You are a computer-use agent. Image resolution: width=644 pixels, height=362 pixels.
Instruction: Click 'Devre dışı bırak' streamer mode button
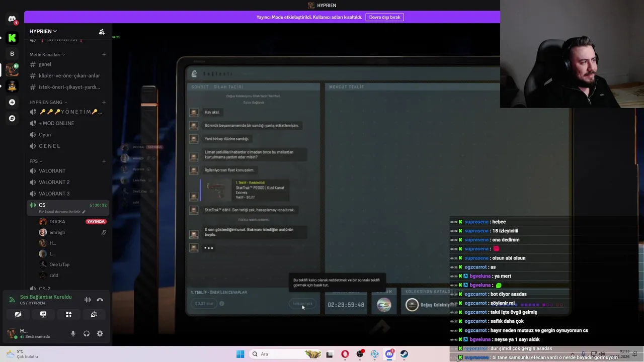(x=384, y=17)
